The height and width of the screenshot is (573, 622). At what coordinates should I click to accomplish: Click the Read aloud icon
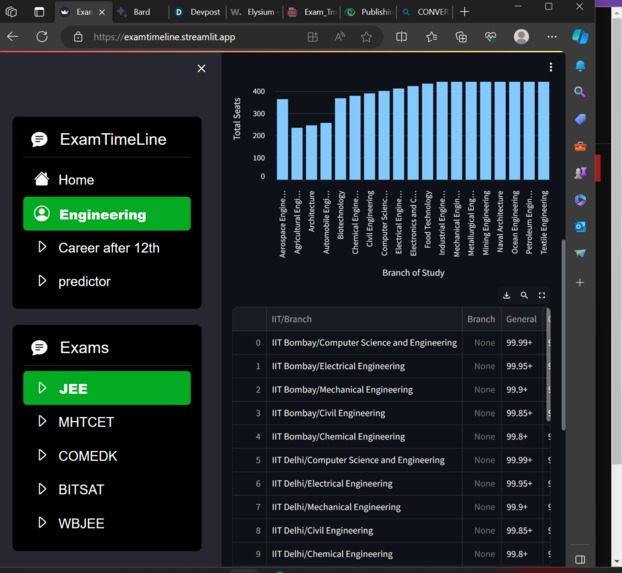click(340, 37)
